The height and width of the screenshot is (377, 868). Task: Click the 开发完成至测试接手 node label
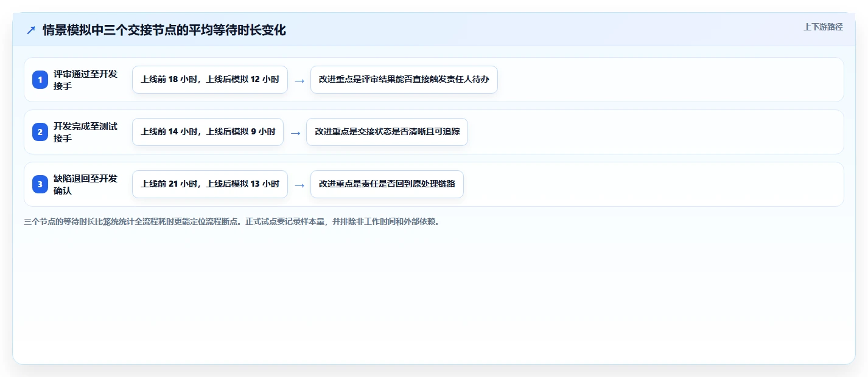click(85, 132)
